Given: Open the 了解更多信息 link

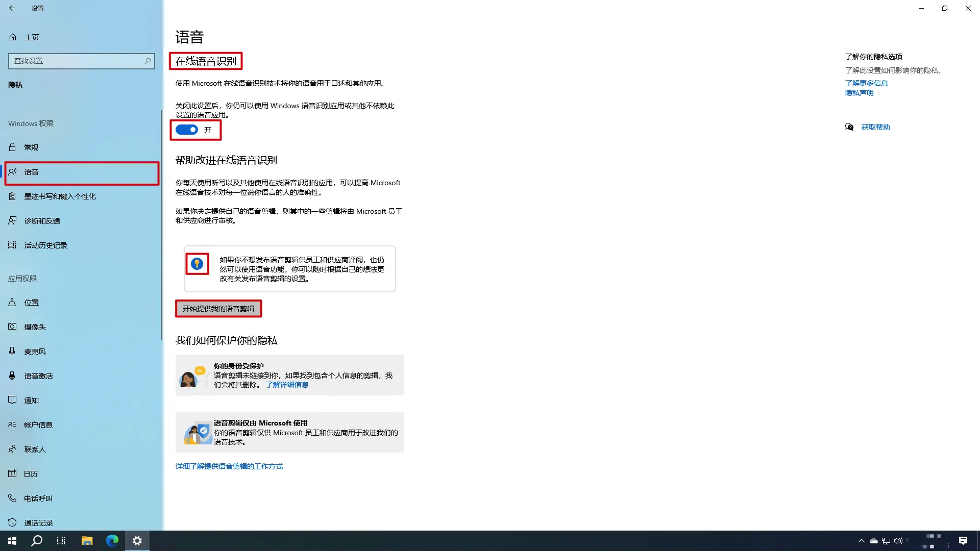Looking at the screenshot, I should (866, 83).
